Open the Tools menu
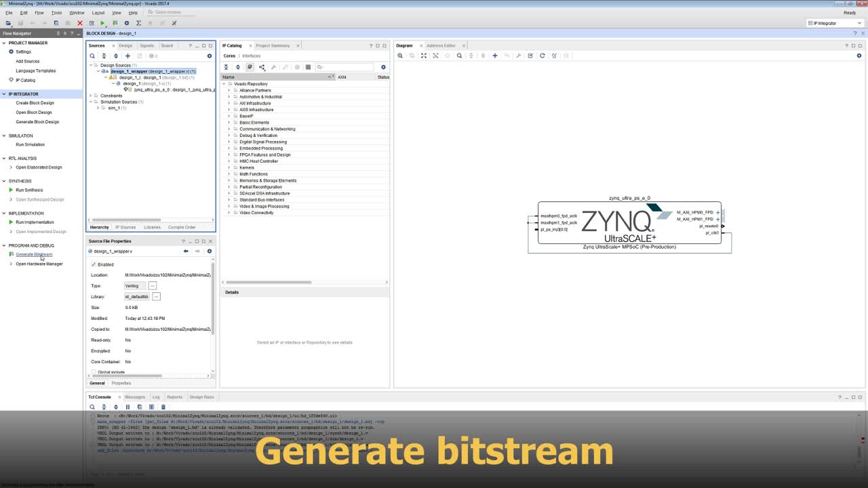868x488 pixels. click(56, 13)
